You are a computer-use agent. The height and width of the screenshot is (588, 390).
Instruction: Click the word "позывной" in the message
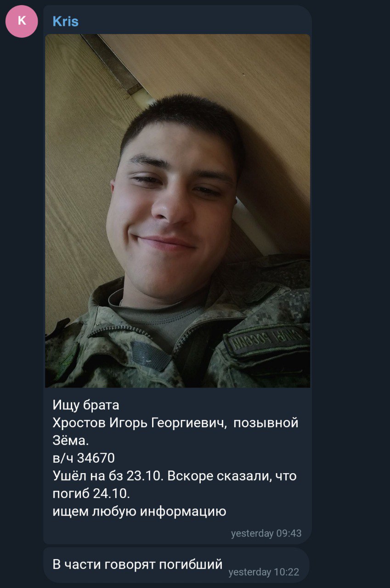(x=266, y=423)
